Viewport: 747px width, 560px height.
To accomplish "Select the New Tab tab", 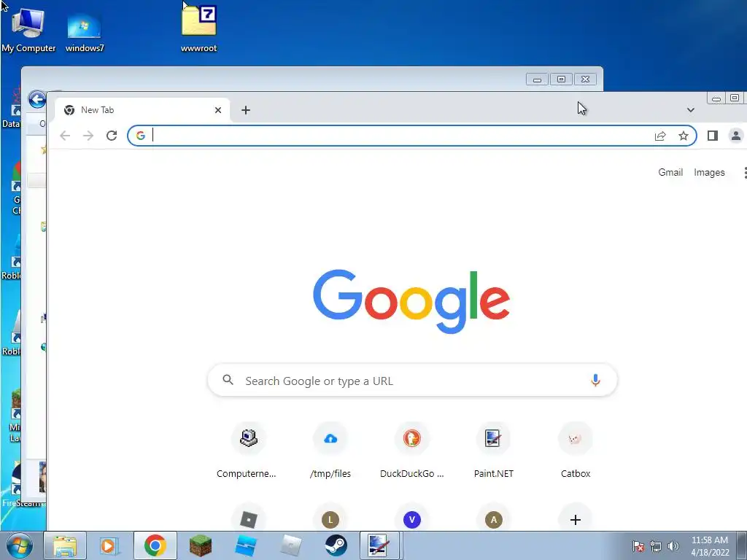I will pyautogui.click(x=142, y=110).
